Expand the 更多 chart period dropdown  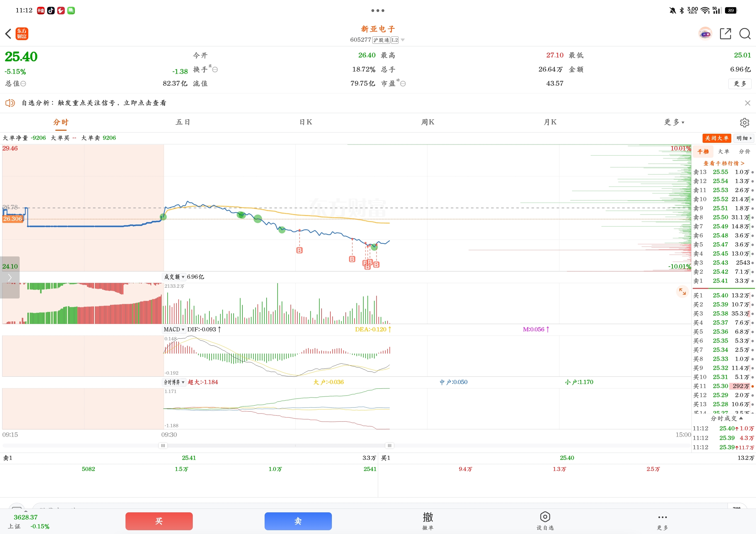click(674, 122)
